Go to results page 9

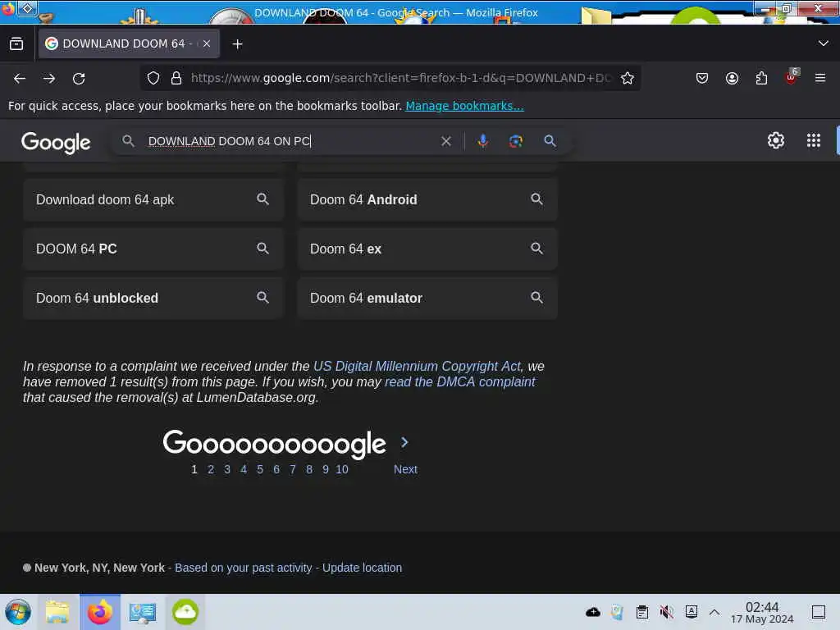point(325,469)
